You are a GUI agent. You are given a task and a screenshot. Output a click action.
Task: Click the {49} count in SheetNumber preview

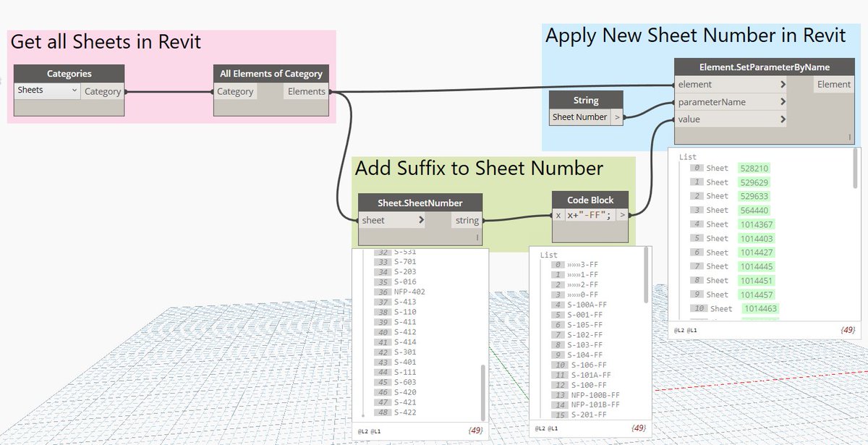tap(475, 431)
